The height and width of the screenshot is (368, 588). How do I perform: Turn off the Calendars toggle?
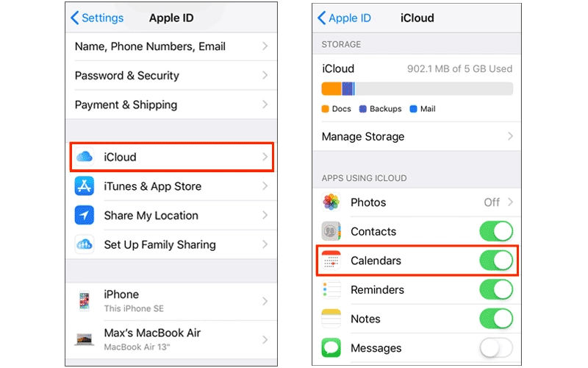tap(496, 261)
